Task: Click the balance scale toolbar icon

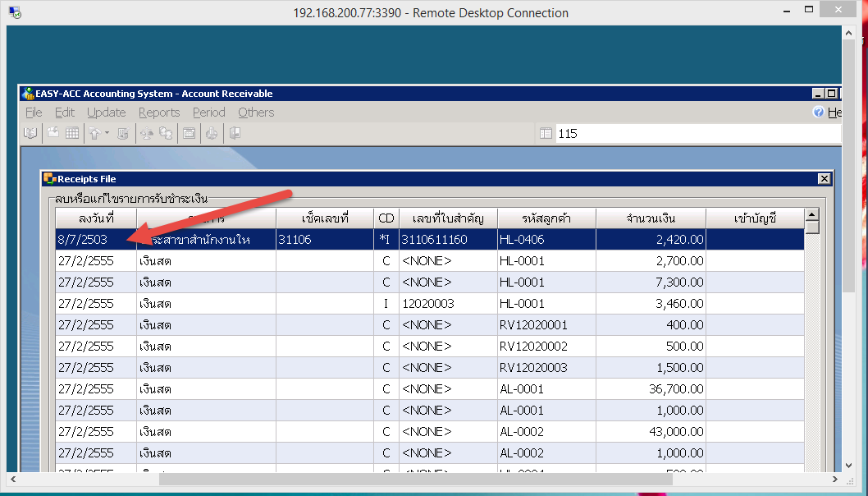Action: click(144, 133)
